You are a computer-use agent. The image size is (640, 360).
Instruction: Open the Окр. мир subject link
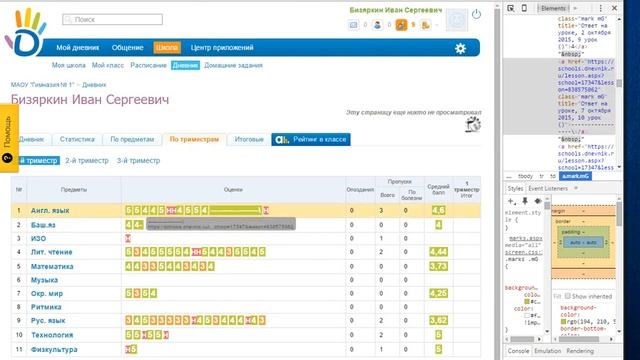coord(47,293)
